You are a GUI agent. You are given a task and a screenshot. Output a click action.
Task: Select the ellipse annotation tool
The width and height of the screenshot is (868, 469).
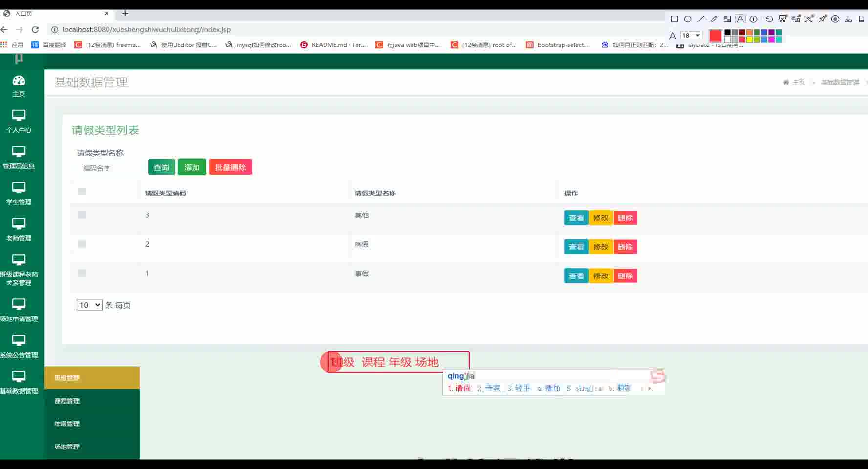click(688, 19)
